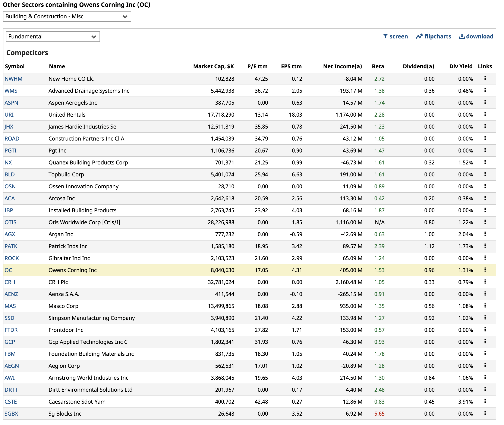Sort by Dividend(a) column
The height and width of the screenshot is (425, 504).
(x=419, y=66)
